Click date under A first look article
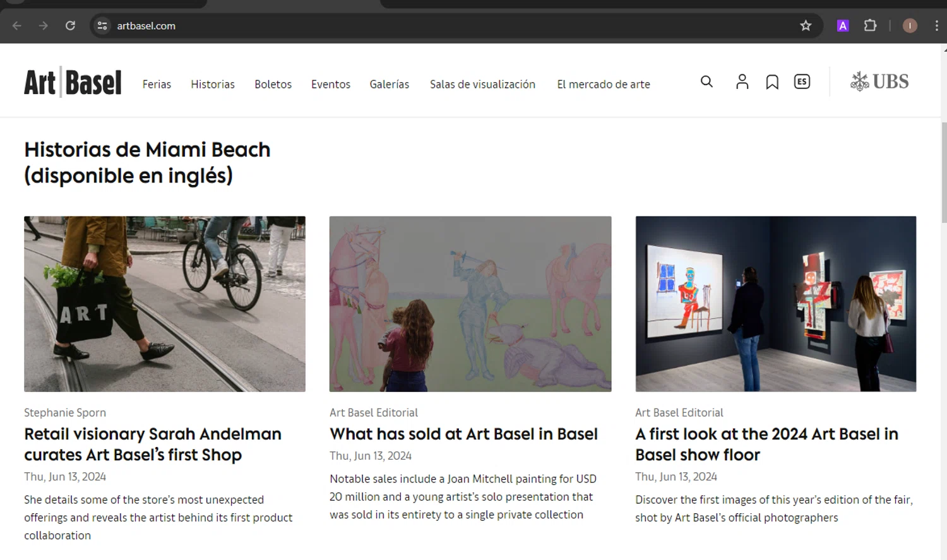 coord(676,477)
